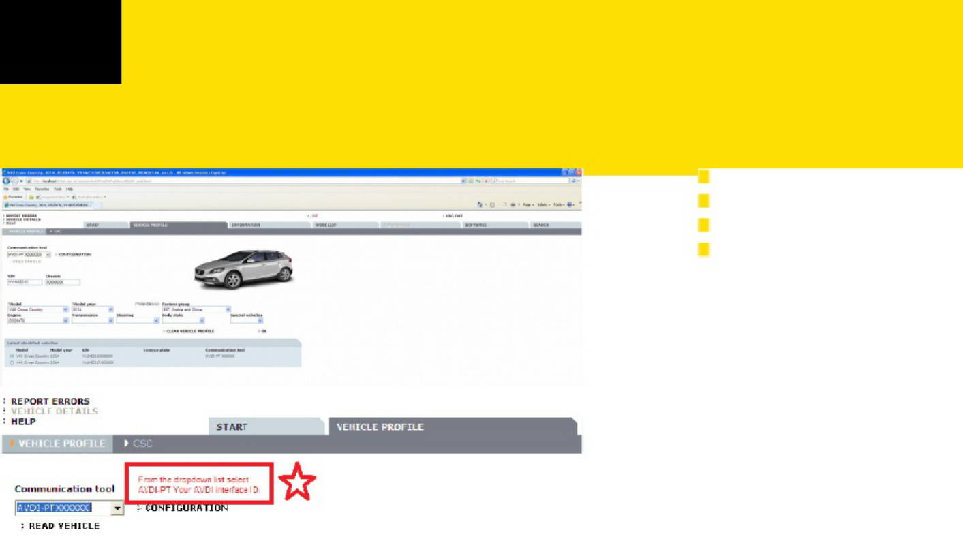Click the Internet Explorer forward arrow button
This screenshot has width=963, height=560.
pos(14,181)
